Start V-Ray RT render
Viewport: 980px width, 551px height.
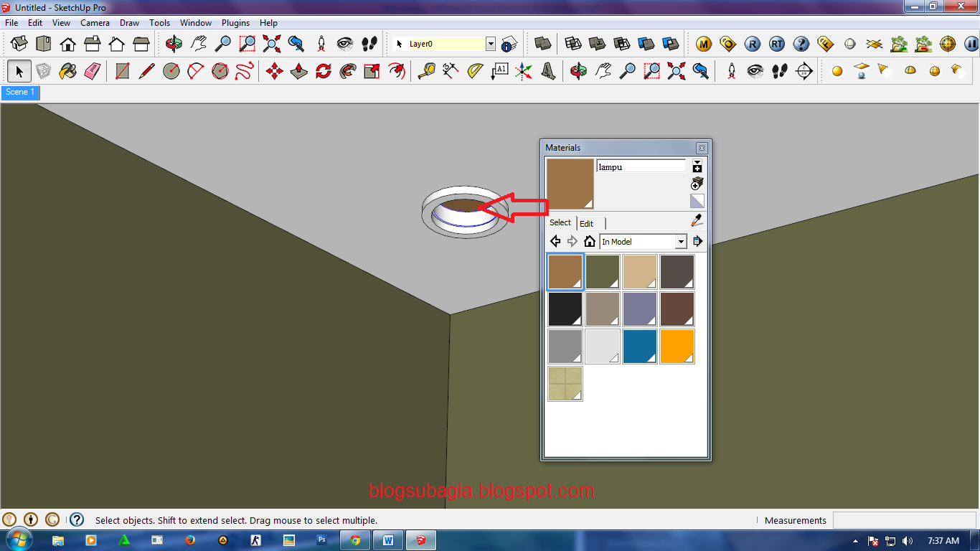(x=777, y=44)
